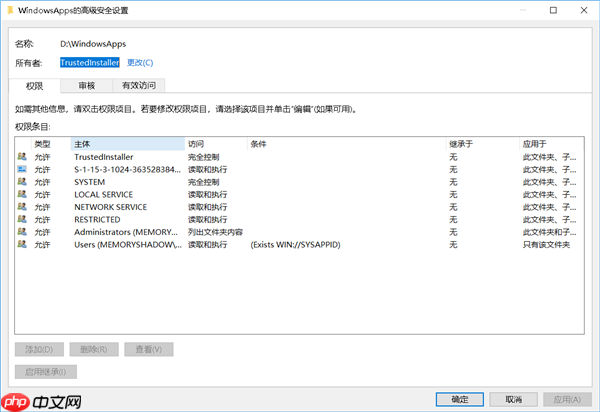Click 列出文件夹内容 access cell
The height and width of the screenshot is (412, 600).
click(215, 232)
